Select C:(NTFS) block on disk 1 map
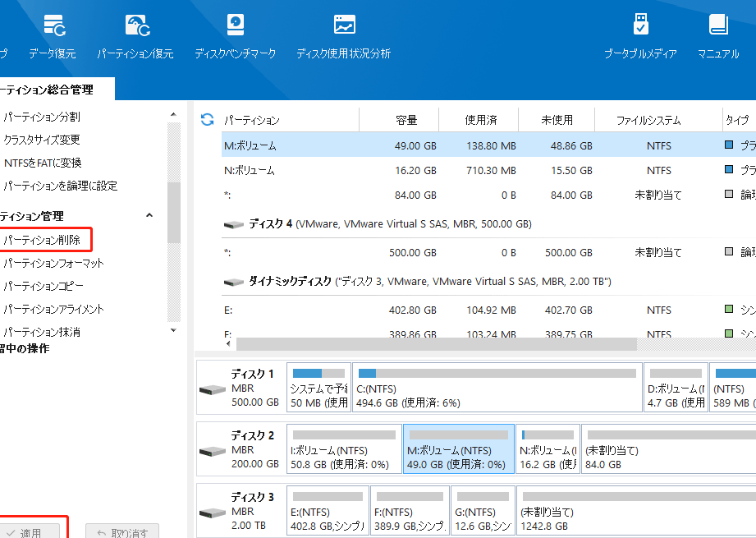Screen dimensions: 756x538 (497, 387)
